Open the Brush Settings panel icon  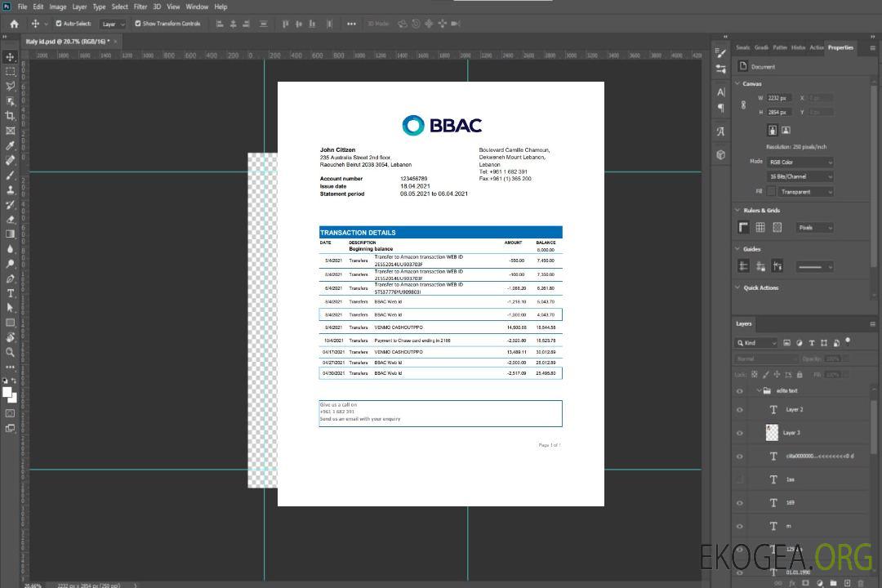click(720, 53)
